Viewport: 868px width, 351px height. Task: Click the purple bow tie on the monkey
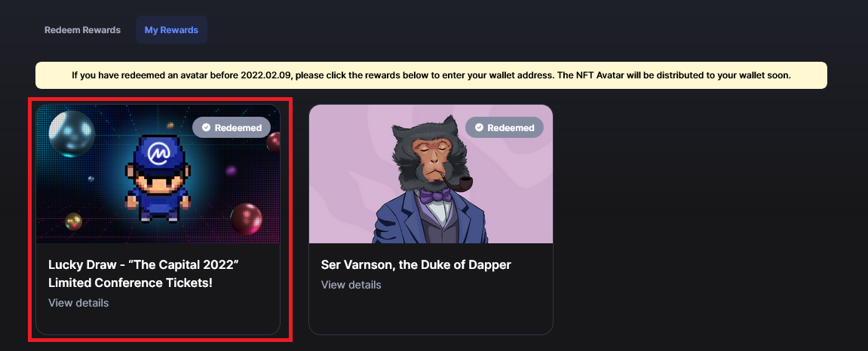pos(434,194)
